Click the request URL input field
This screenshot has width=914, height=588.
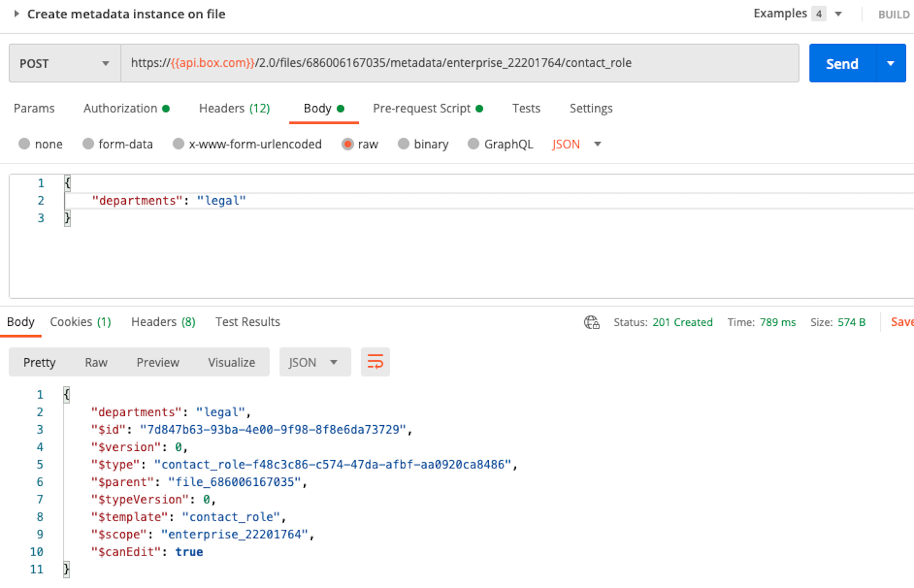tap(459, 63)
